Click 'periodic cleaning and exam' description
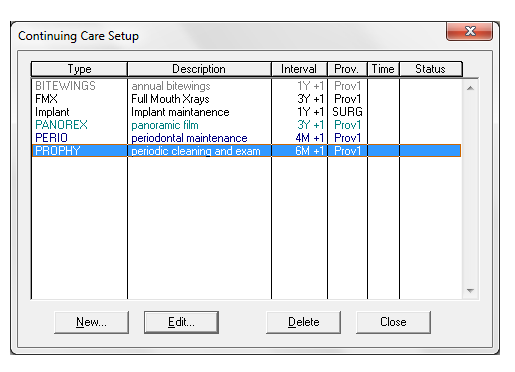 (x=196, y=151)
